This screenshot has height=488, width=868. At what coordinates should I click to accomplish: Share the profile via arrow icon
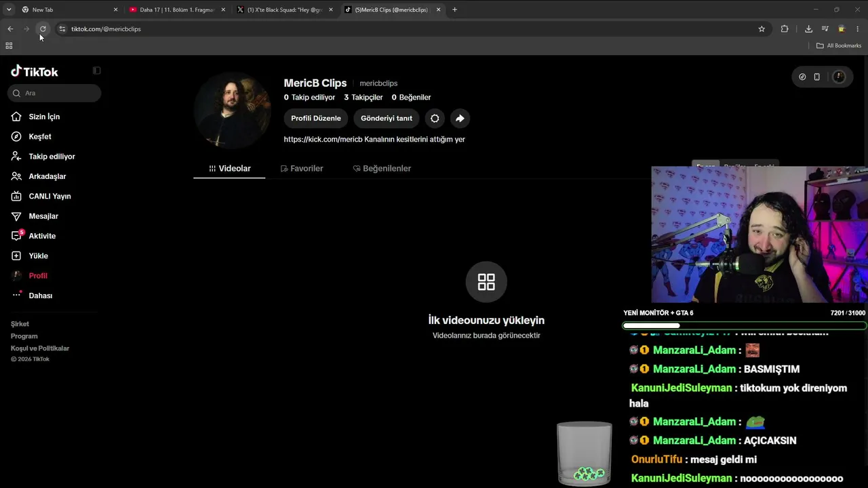pyautogui.click(x=460, y=118)
